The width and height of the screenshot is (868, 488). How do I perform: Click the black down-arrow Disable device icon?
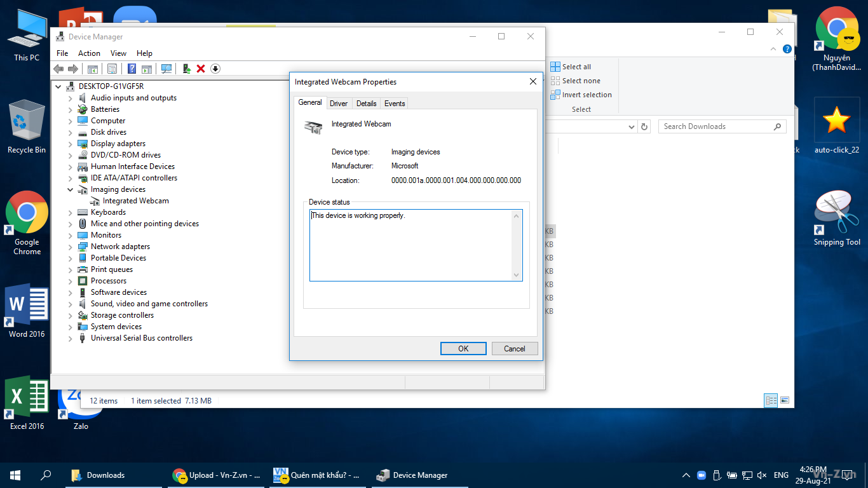(x=215, y=69)
